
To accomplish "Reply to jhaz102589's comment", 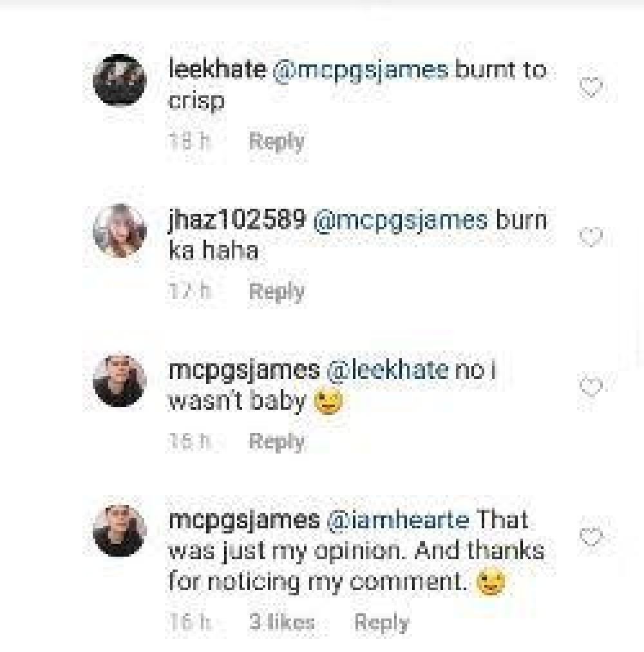I will (276, 291).
